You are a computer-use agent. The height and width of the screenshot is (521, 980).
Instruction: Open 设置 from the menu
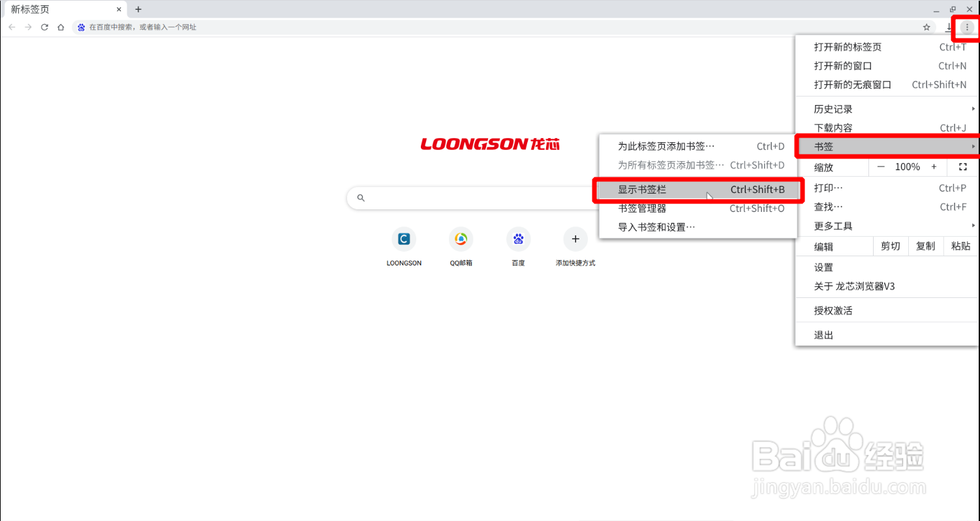click(x=887, y=267)
